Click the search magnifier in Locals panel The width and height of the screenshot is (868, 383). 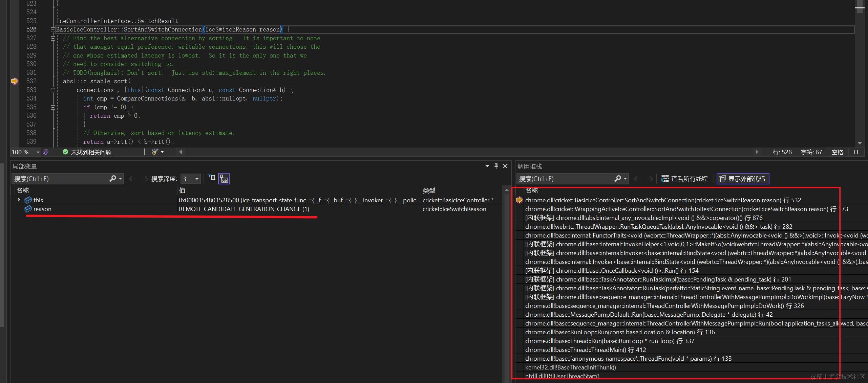tap(113, 179)
